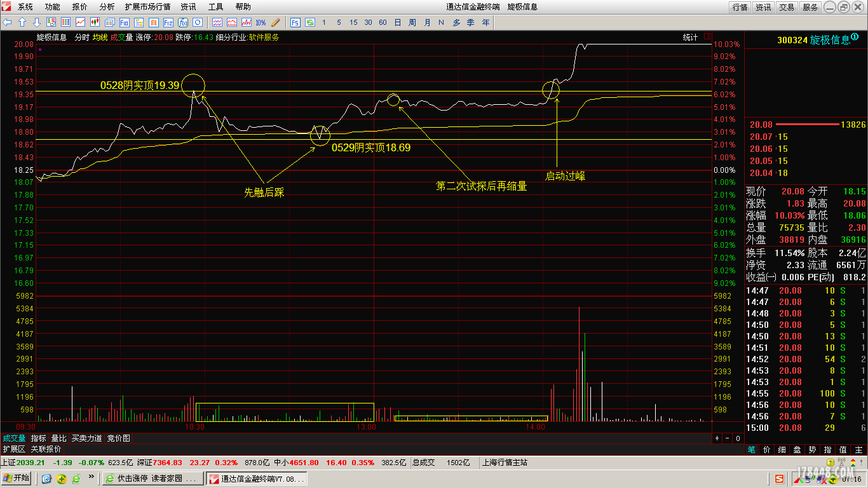
Task: Click the tree structure toolbar icon
Action: [x=139, y=22]
